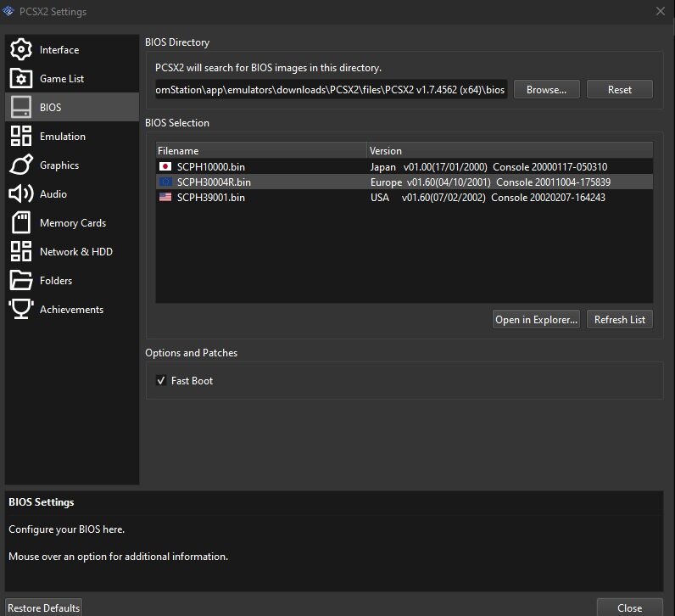
Task: Refresh the BIOS list
Action: tap(620, 319)
